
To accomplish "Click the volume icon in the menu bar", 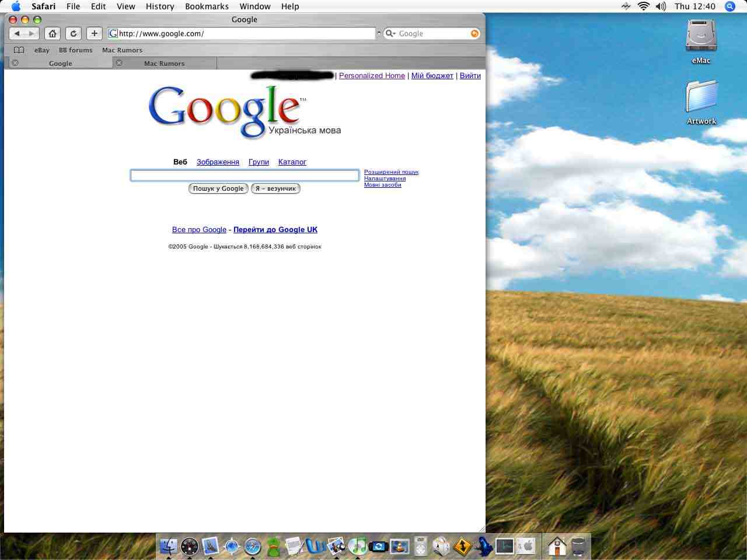I will 661,6.
